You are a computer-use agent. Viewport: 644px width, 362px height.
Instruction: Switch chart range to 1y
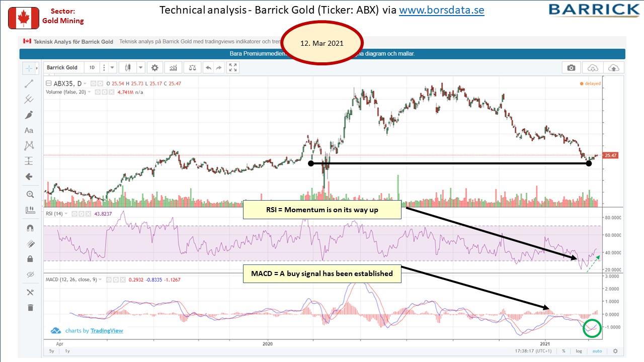point(67,351)
